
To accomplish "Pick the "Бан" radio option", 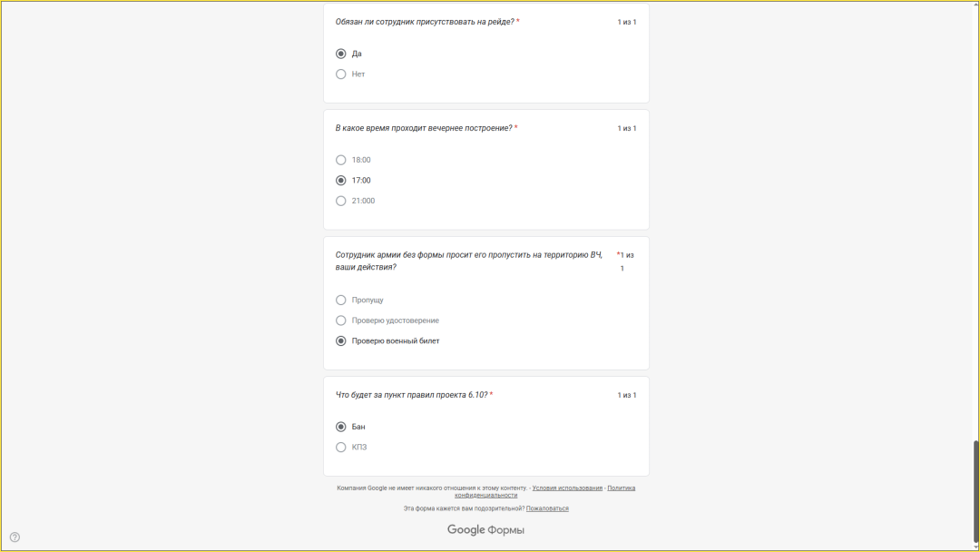I will coord(341,427).
